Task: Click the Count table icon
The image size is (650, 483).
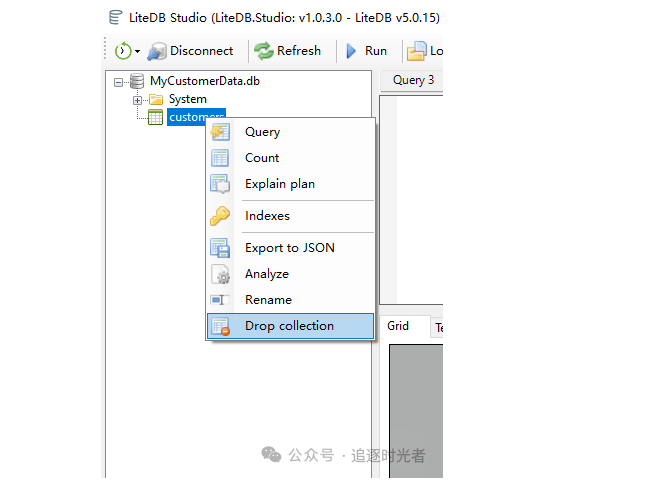Action: (x=220, y=158)
